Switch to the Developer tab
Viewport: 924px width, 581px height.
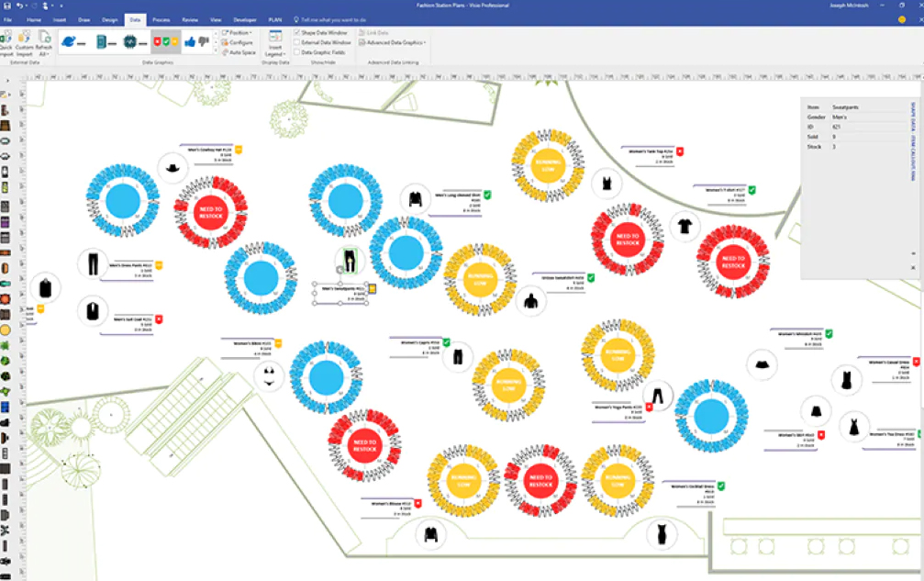pos(245,19)
